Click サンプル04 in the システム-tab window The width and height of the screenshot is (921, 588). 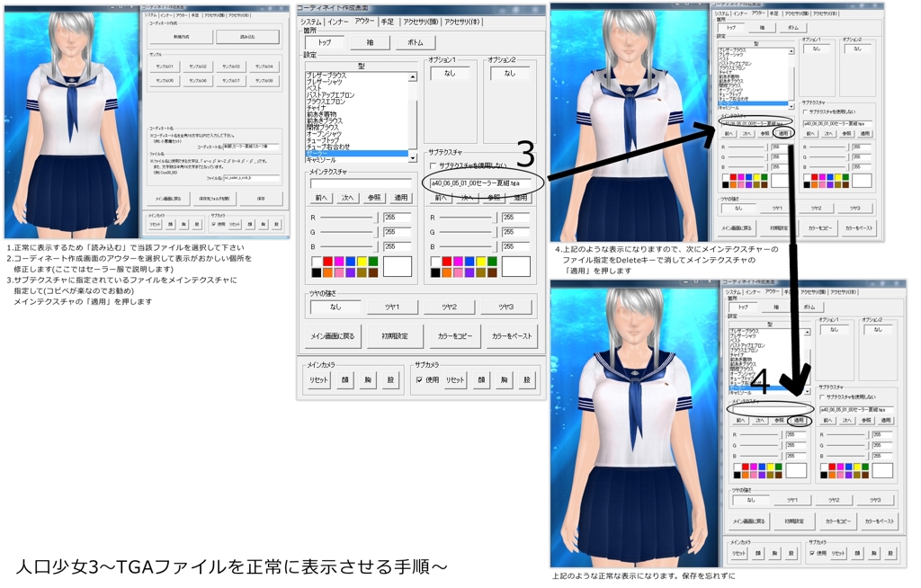point(264,67)
